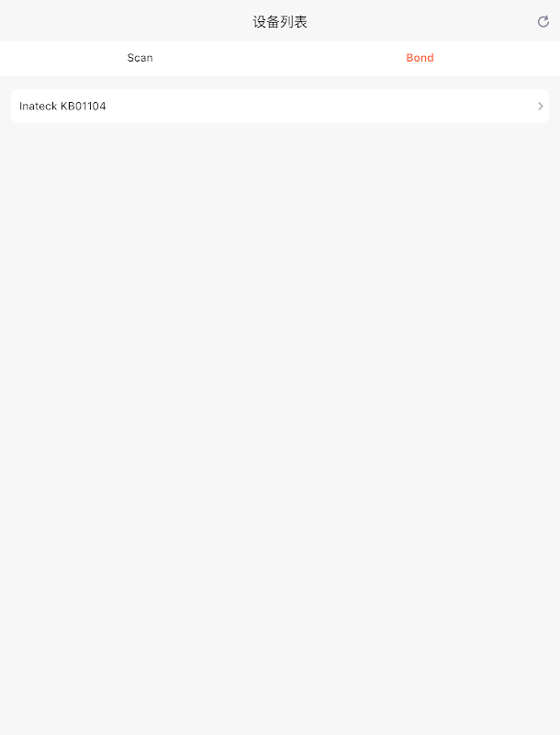The width and height of the screenshot is (560, 735).
Task: Expand the chevron beside Inateck KB01104
Action: coord(541,106)
